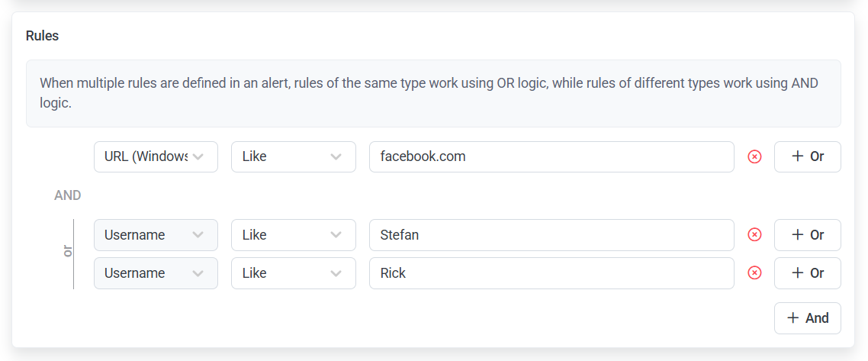Click the vertical 'or' group label

tap(67, 251)
